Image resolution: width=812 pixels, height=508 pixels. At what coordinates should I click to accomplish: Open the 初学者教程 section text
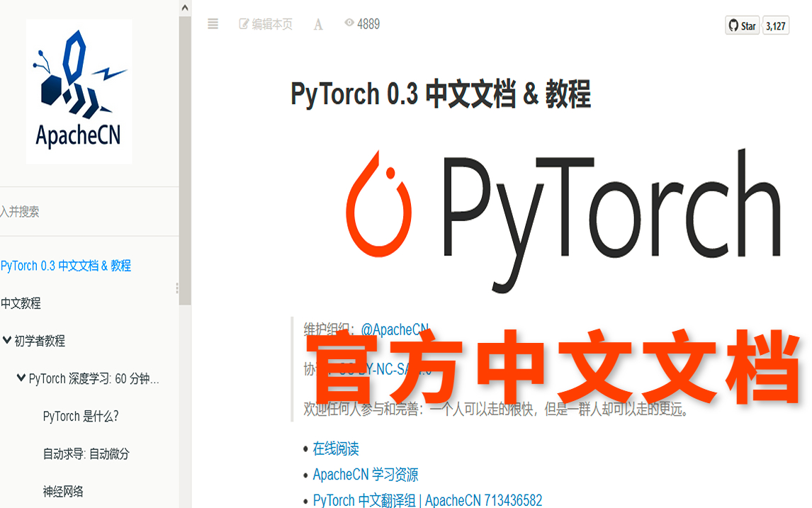click(x=40, y=341)
